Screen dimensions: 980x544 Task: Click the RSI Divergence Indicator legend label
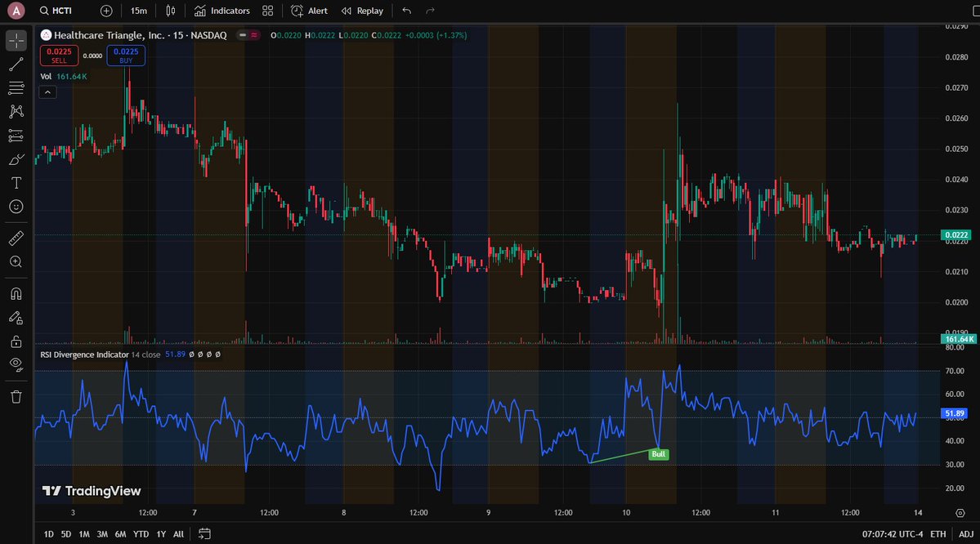pos(84,354)
